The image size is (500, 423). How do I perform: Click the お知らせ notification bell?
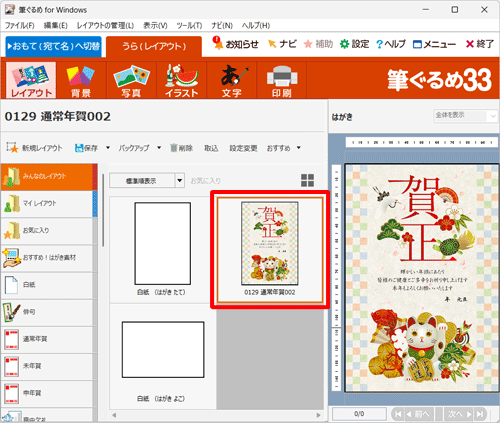point(235,44)
